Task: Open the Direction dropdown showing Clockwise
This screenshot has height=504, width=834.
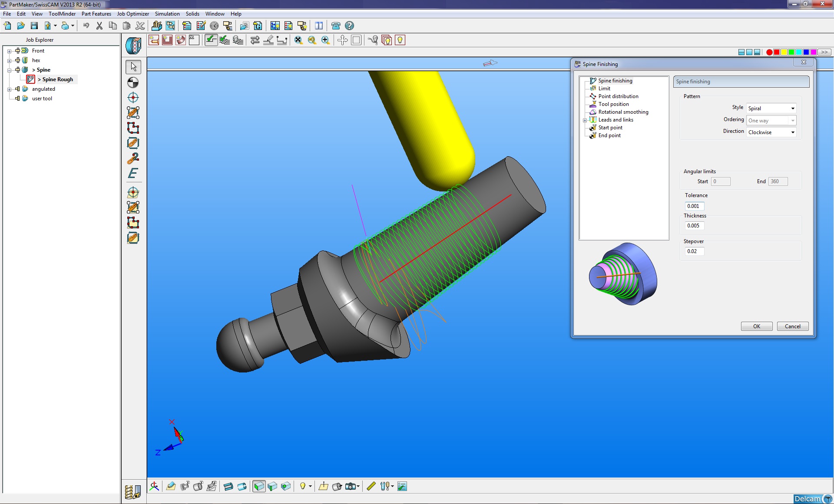Action: [771, 132]
